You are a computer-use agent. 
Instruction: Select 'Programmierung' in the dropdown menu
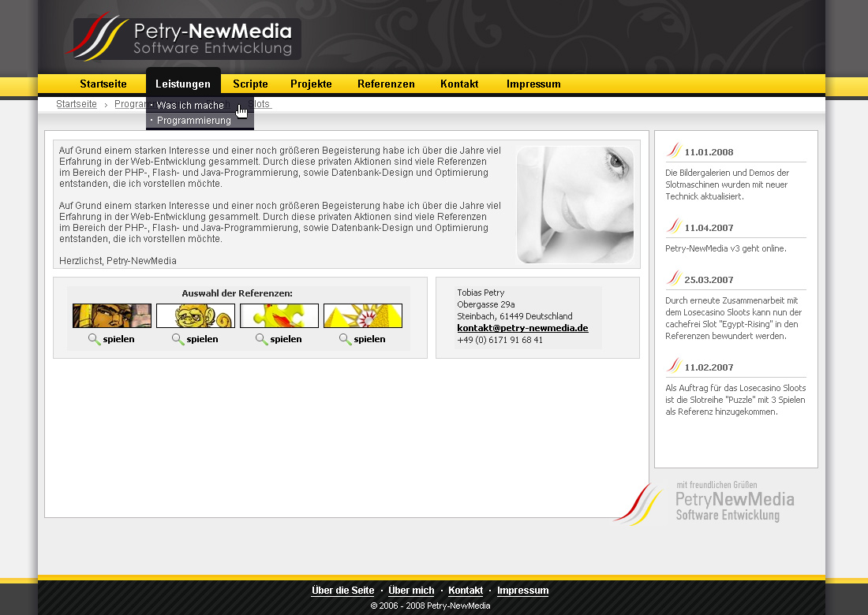(194, 121)
